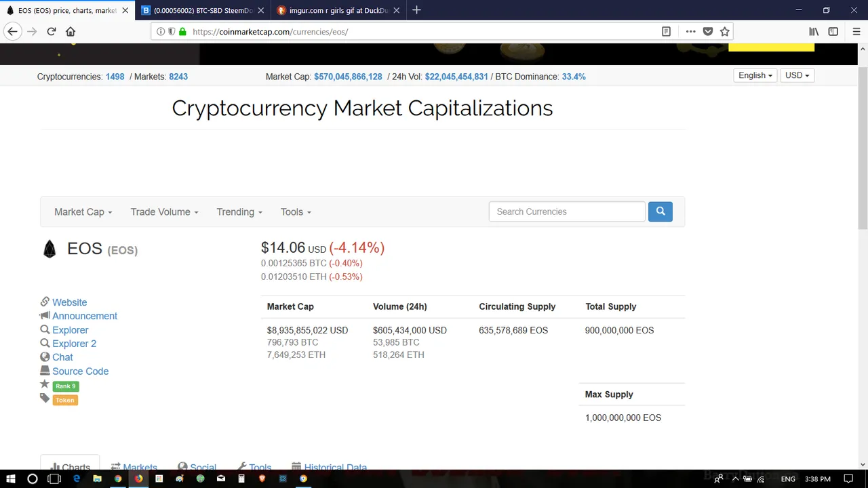
Task: Click the orange Token badge
Action: [65, 400]
